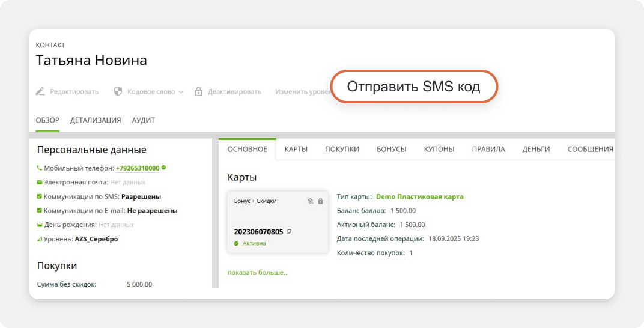The width and height of the screenshot is (644, 328).
Task: Expand cards list via показать больше…
Action: [258, 272]
